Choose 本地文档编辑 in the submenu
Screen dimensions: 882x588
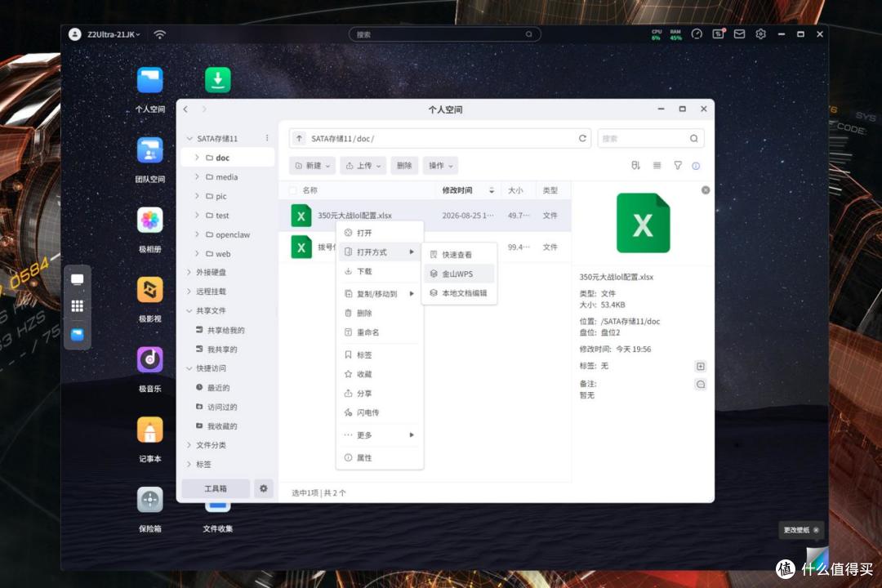pyautogui.click(x=459, y=293)
